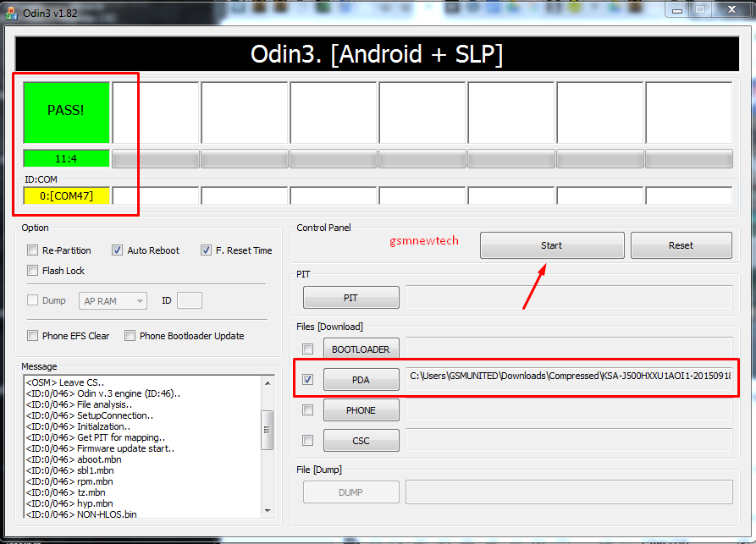Click the PIT file path field
This screenshot has width=756, height=544.
[570, 297]
